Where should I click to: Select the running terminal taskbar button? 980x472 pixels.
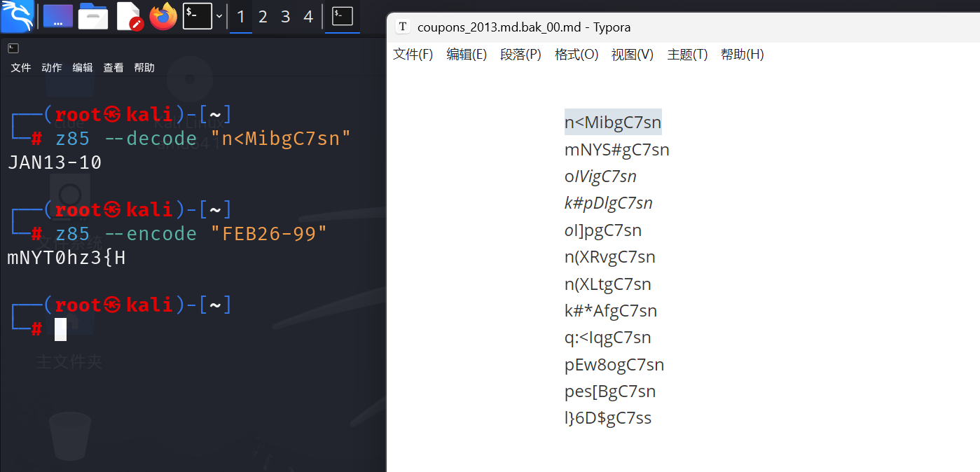point(343,16)
